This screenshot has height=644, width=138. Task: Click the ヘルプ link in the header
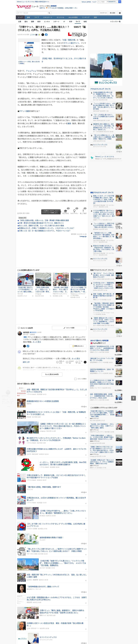click(x=94, y=2)
